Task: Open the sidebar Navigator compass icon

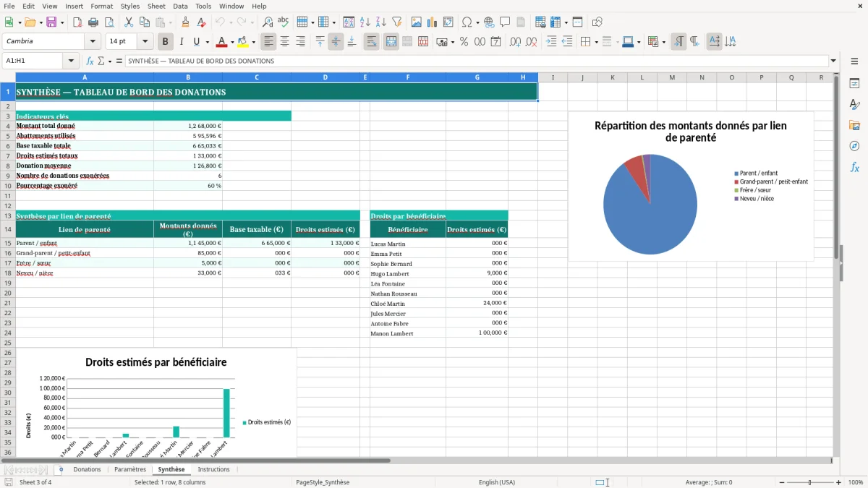Action: (x=854, y=146)
